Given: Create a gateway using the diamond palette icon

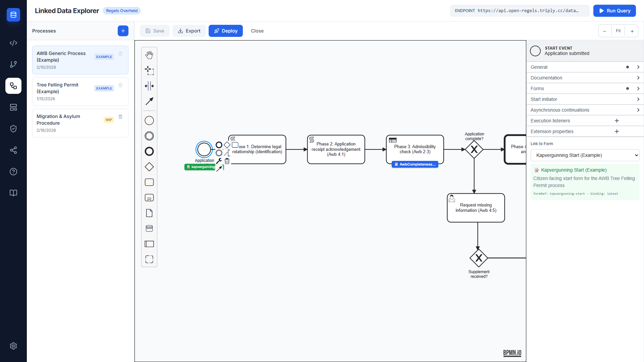Looking at the screenshot, I should (x=149, y=167).
